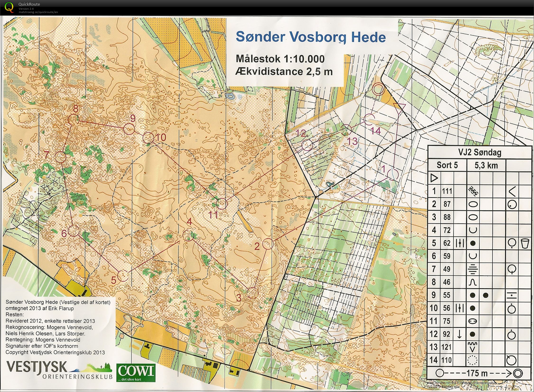Click the QuickRoute title text

[x=29, y=4]
